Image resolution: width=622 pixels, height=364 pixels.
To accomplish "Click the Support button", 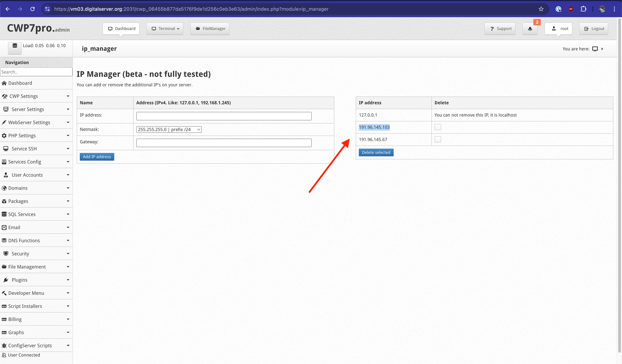I will (500, 29).
